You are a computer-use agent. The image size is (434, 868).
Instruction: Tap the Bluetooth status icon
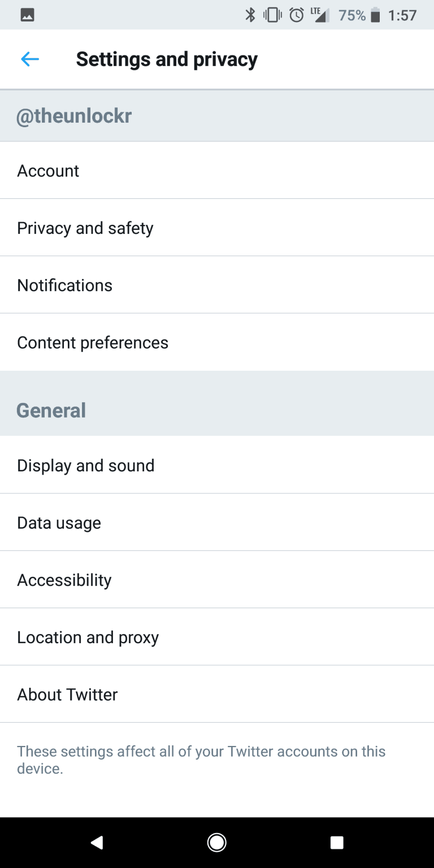tap(250, 15)
